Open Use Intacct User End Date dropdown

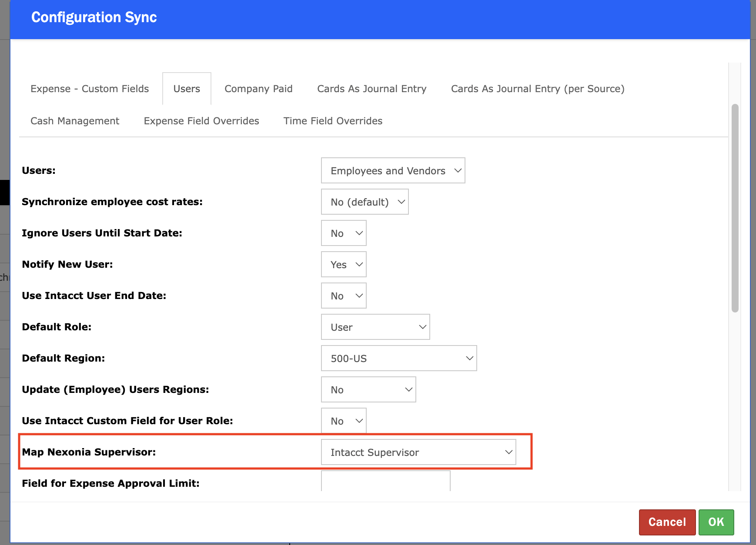(344, 296)
